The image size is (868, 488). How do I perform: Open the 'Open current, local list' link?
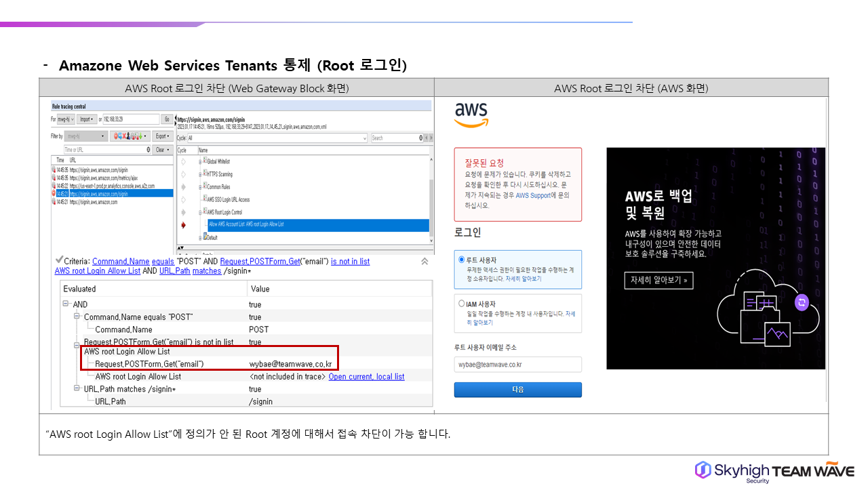pyautogui.click(x=366, y=377)
